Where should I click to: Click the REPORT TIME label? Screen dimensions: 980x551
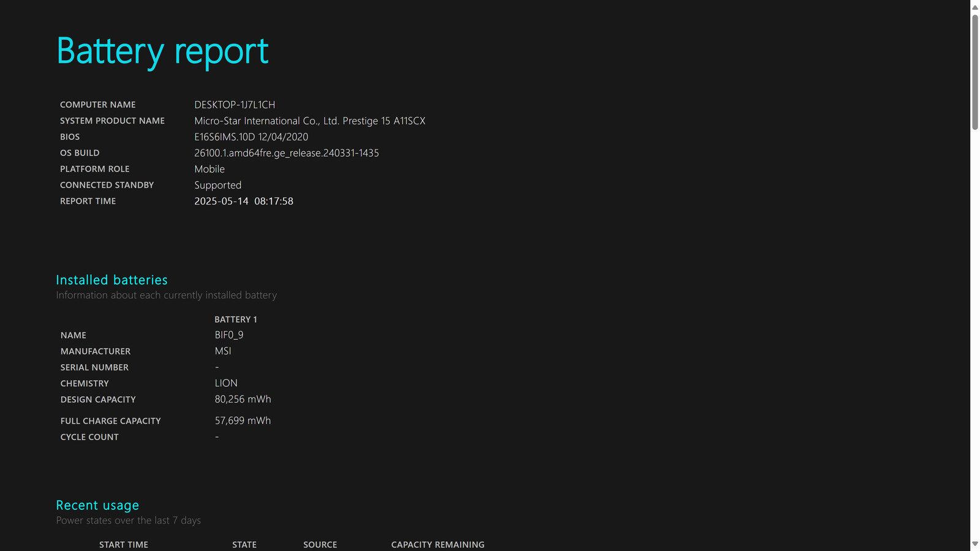pyautogui.click(x=88, y=201)
